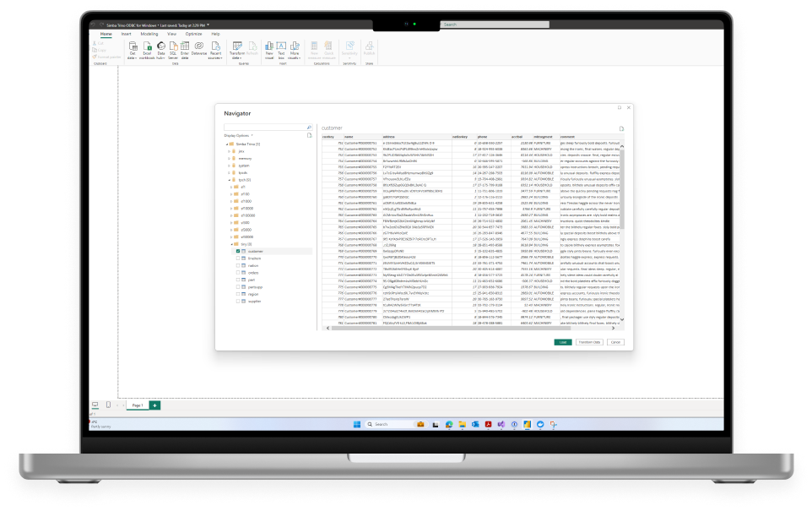
Task: Click the refresh icon beside Display Options
Action: tap(310, 135)
